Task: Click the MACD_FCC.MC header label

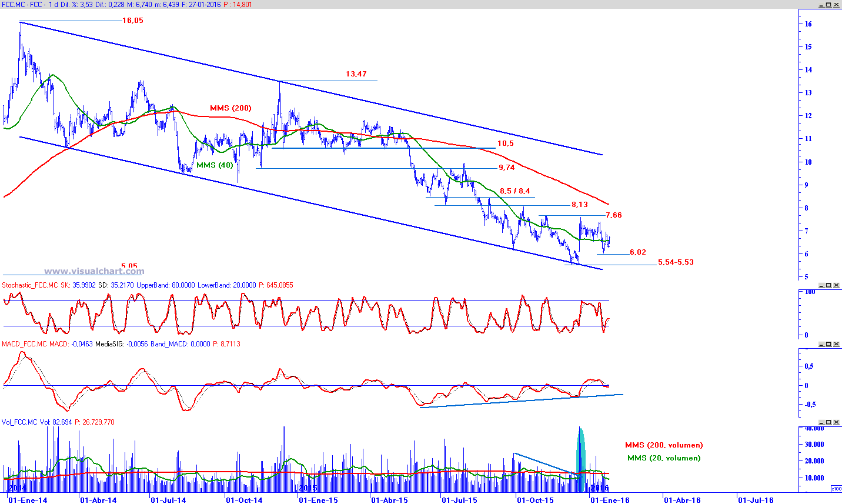Action: tap(24, 344)
